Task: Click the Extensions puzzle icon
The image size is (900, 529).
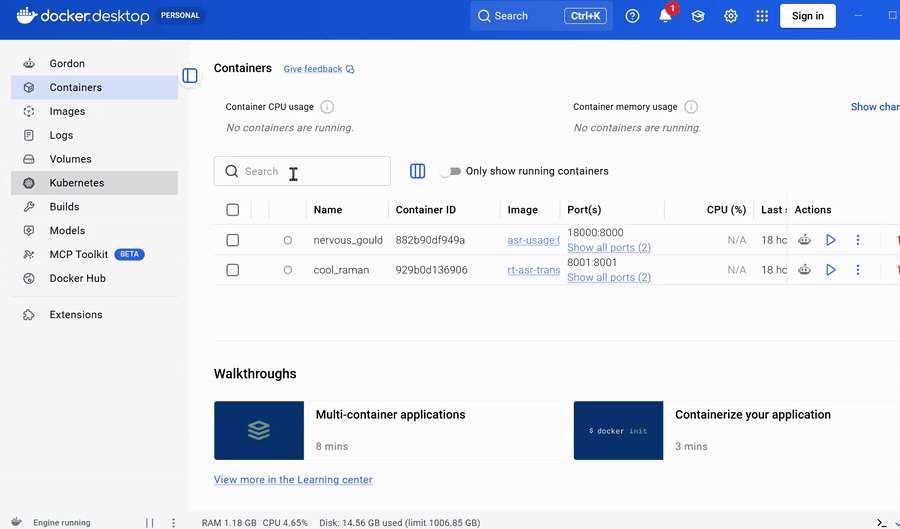Action: click(x=29, y=314)
